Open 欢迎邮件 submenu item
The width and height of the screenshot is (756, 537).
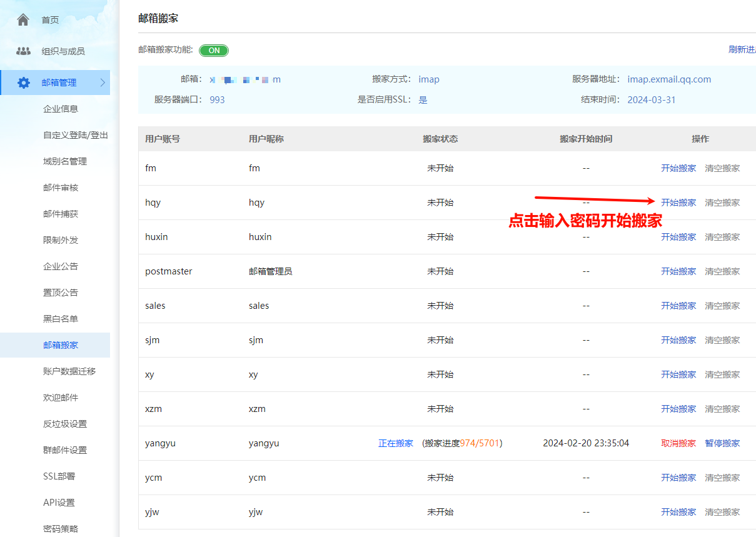pos(61,398)
